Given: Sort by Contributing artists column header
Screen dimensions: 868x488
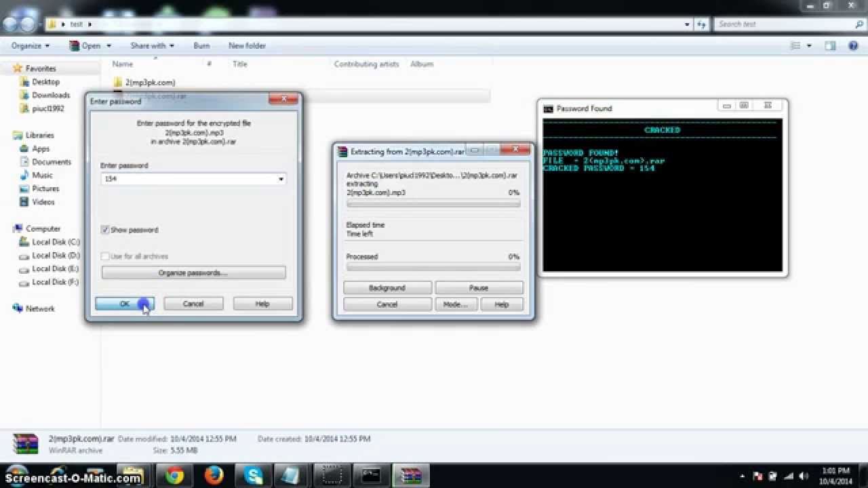Looking at the screenshot, I should pos(366,64).
